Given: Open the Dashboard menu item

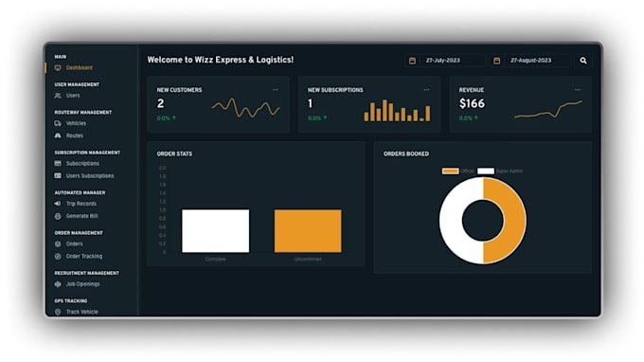Looking at the screenshot, I should click(80, 68).
